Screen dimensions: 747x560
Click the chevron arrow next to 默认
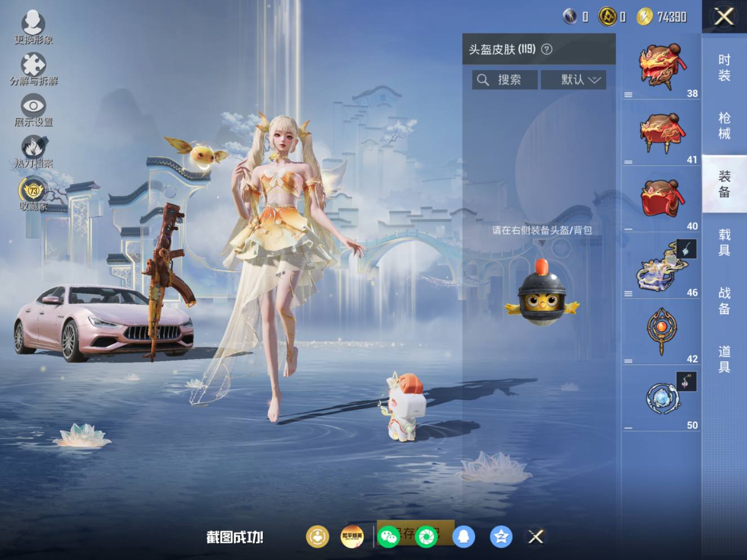[594, 80]
